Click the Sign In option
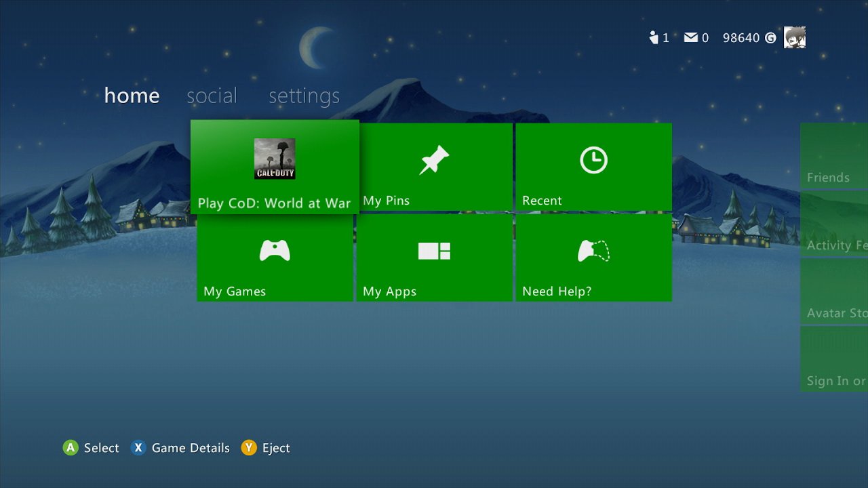Image resolution: width=868 pixels, height=488 pixels. (835, 359)
